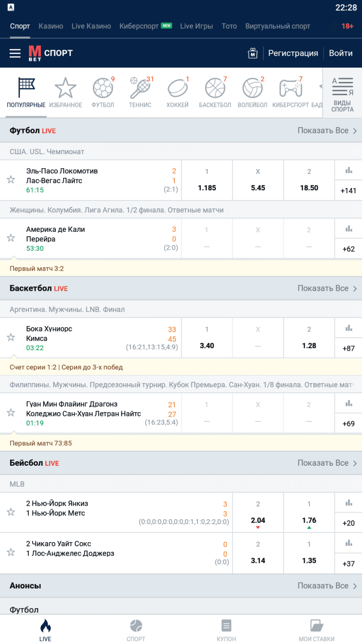The image size is (362, 644).
Task: Open statistics for the El Paso Locomotive match
Action: coord(348,170)
